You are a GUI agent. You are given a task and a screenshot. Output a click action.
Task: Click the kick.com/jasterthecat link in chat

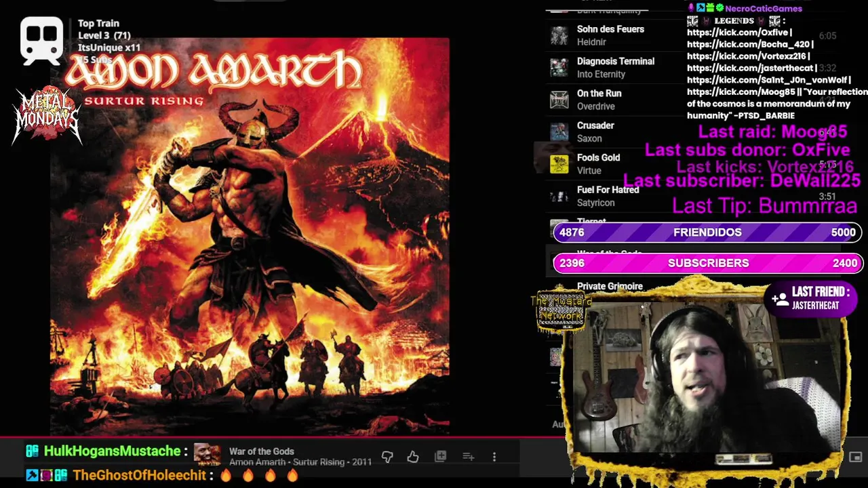(x=750, y=68)
